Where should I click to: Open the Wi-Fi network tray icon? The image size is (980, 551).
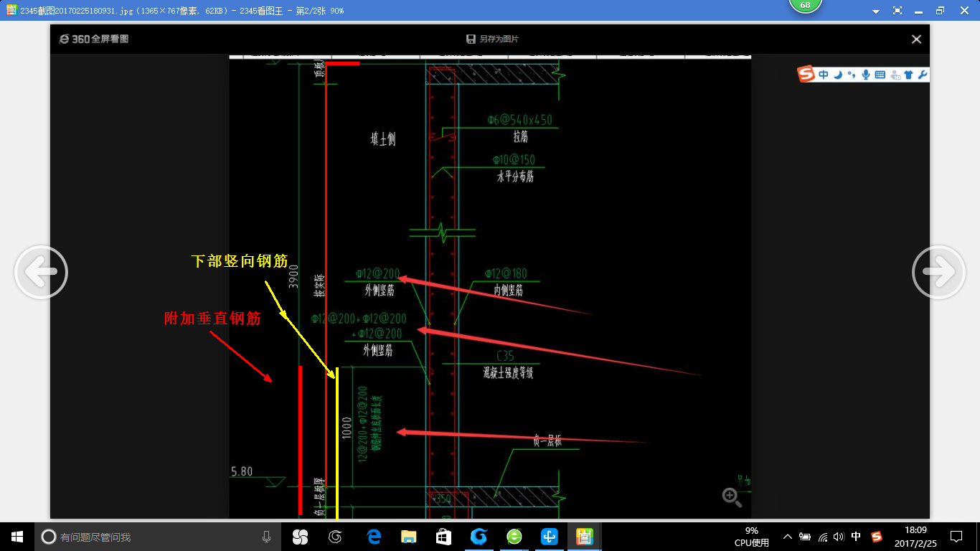[822, 536]
